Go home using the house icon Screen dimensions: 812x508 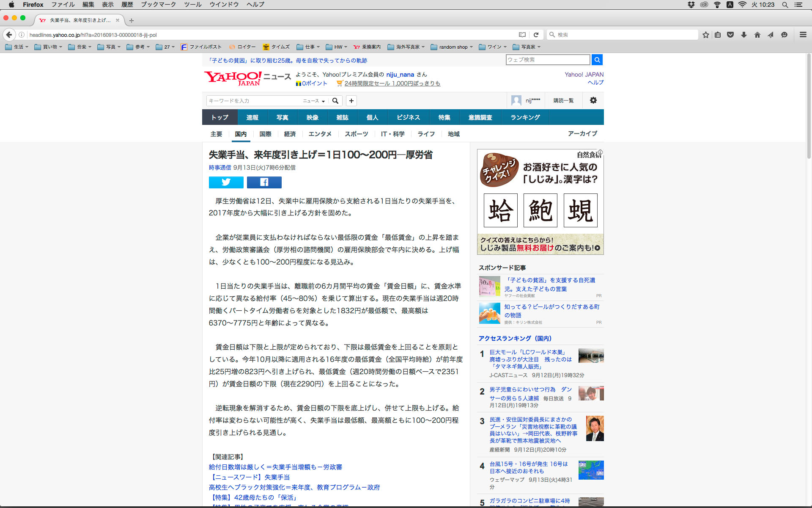(x=757, y=35)
